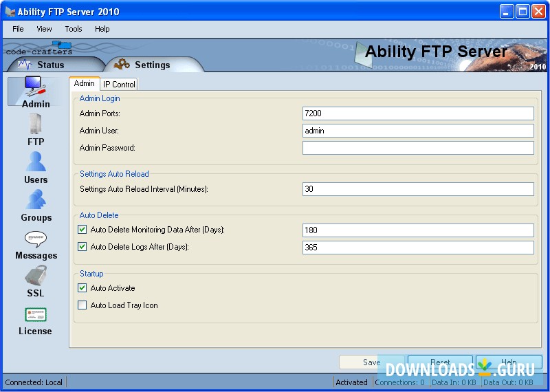Click the 'Connections: 0' status entry

[400, 382]
